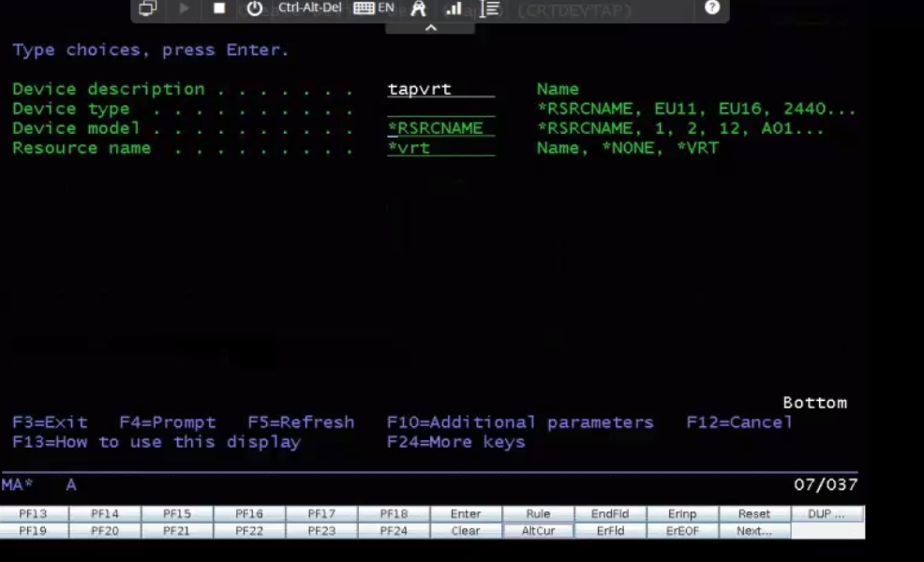Screen dimensions: 924x562
Task: Collapse the toolbar with the chevron
Action: click(x=431, y=28)
